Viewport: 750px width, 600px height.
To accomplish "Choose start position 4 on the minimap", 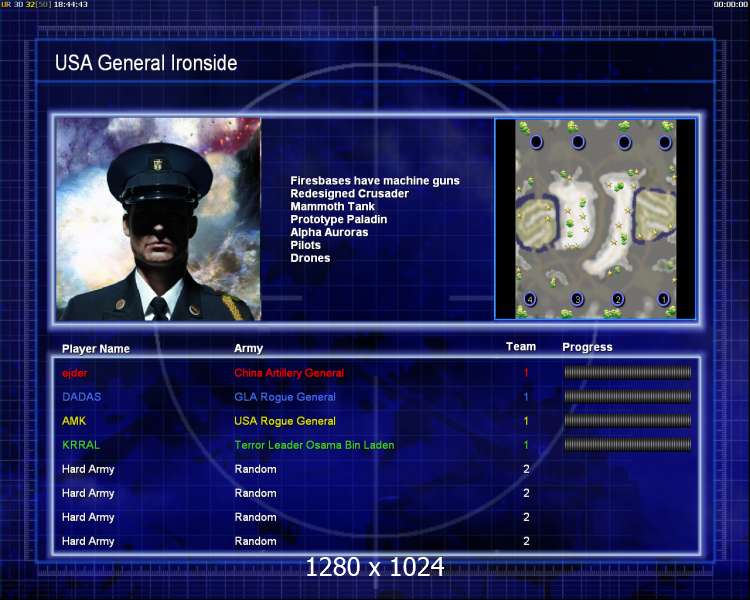I will coord(530,299).
